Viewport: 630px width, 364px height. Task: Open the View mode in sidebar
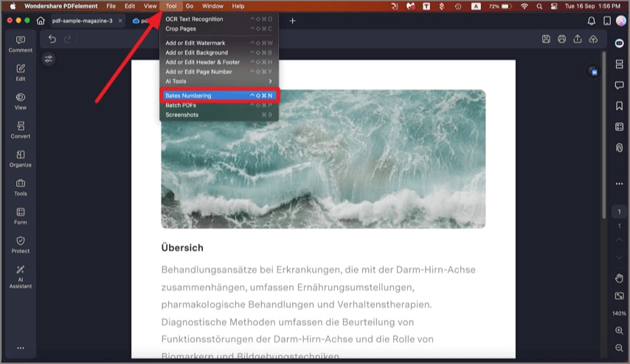tap(21, 102)
